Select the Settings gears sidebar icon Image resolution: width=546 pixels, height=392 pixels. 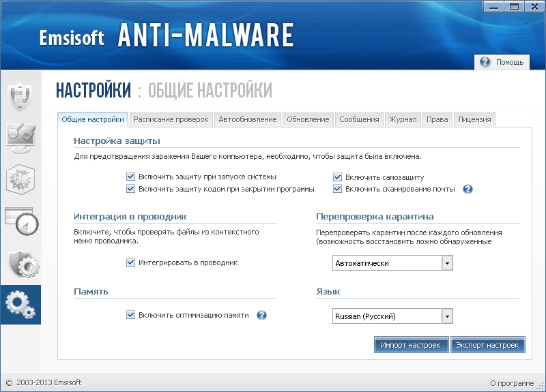coord(20,305)
